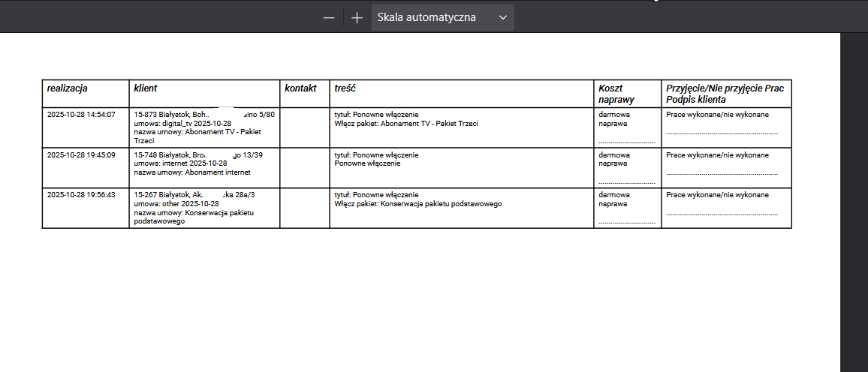Viewport: 868px width, 372px height.
Task: Click the zoom out minus icon
Action: tap(328, 17)
